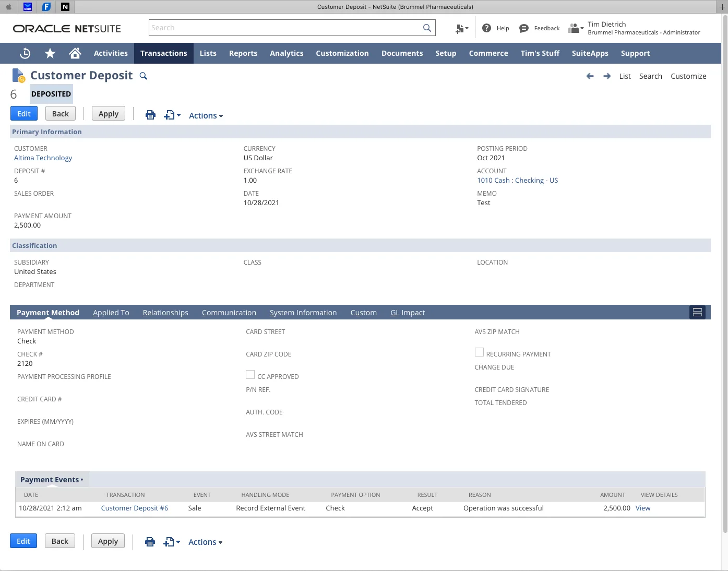The image size is (728, 571).
Task: Go to the Home dashboard icon
Action: pos(75,53)
